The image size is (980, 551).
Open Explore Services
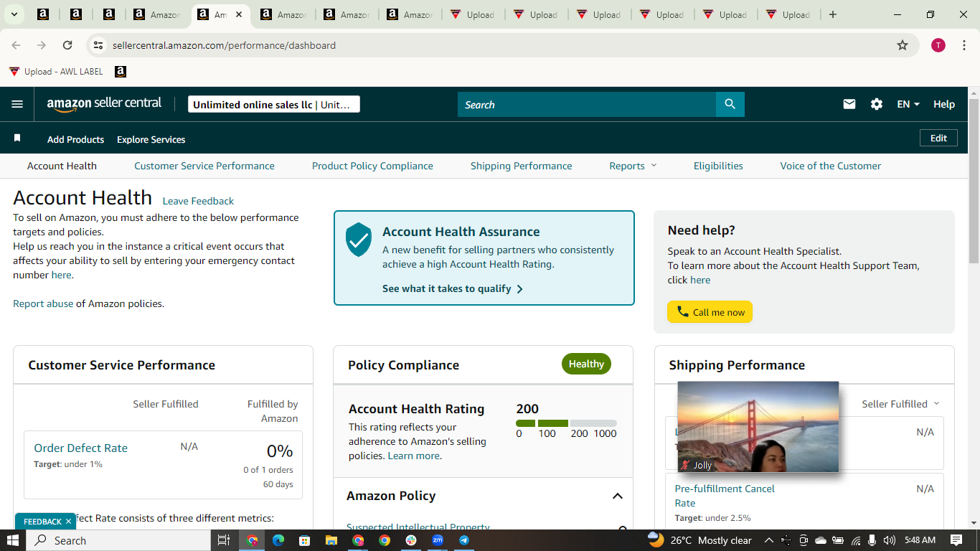tap(151, 139)
